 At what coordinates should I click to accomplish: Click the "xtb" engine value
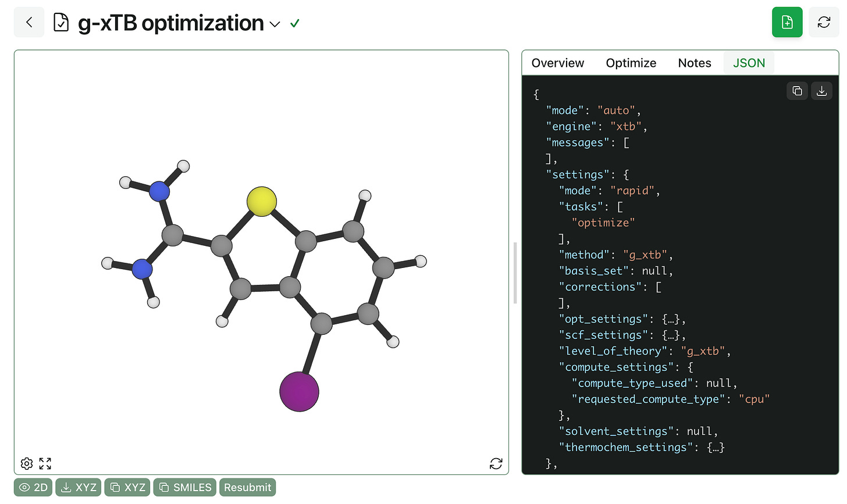click(x=625, y=127)
